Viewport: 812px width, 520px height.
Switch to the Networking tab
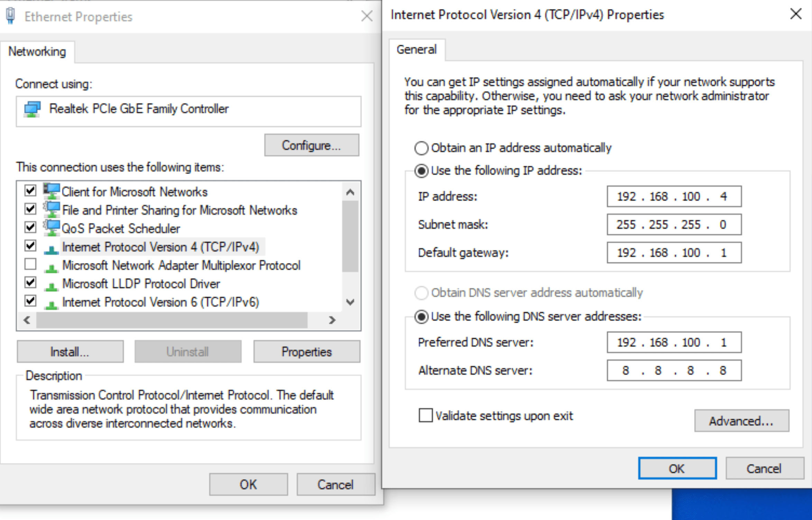point(37,52)
